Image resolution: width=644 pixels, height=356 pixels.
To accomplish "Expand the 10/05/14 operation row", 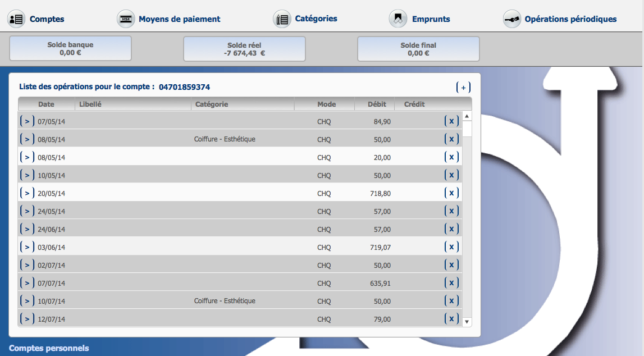I will pyautogui.click(x=27, y=175).
